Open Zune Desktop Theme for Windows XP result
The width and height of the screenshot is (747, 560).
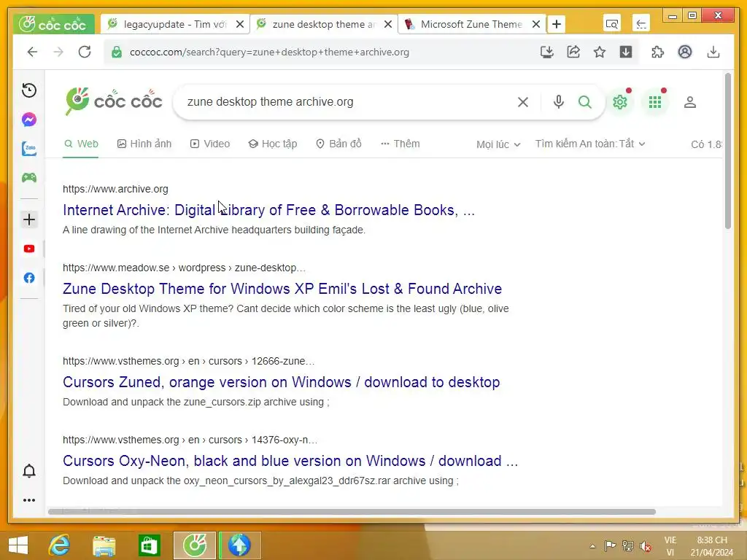tap(282, 289)
